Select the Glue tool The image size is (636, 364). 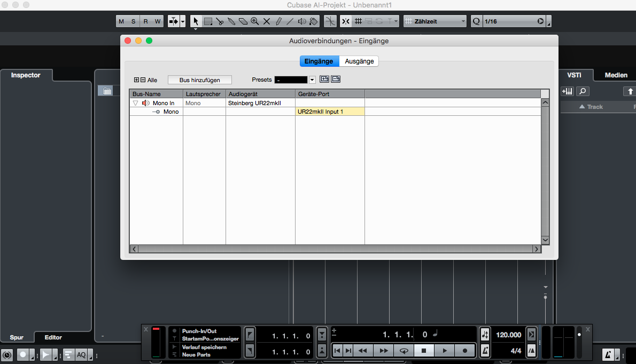(231, 21)
